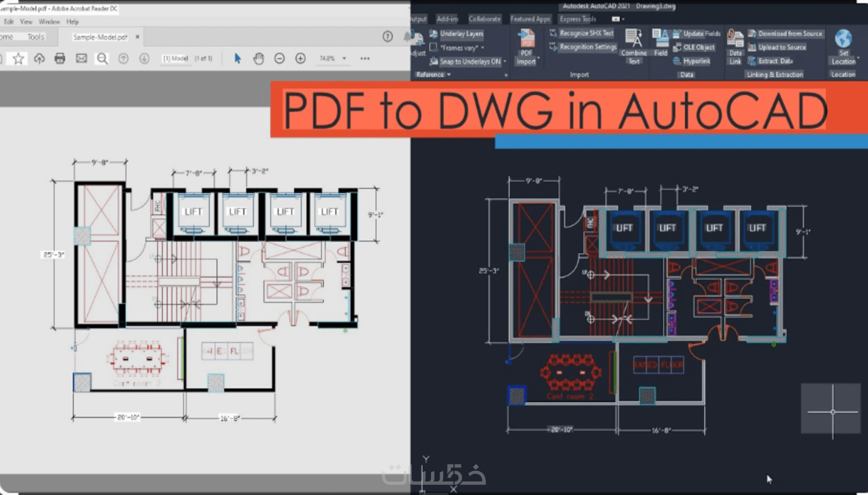Click the cloud upload icon in Acrobat
Screen dimensions: 868x495
pos(39,59)
